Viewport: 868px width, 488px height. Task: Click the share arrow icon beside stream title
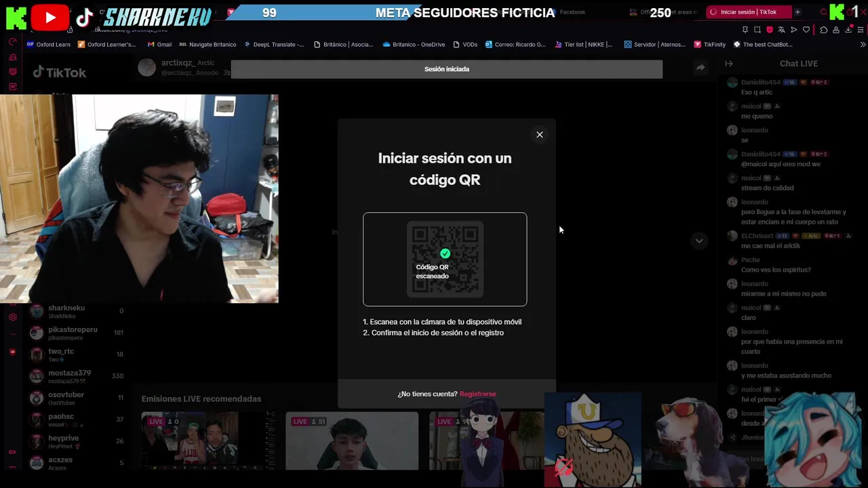coord(701,67)
